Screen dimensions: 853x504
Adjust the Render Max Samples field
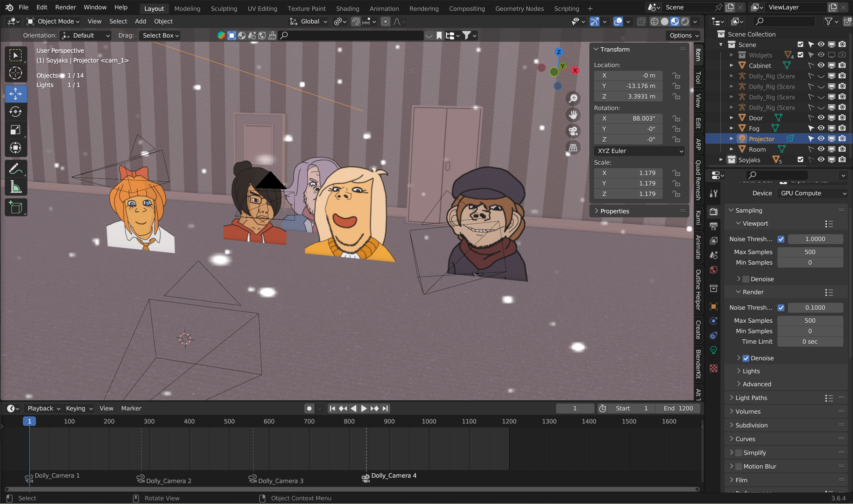click(x=810, y=321)
